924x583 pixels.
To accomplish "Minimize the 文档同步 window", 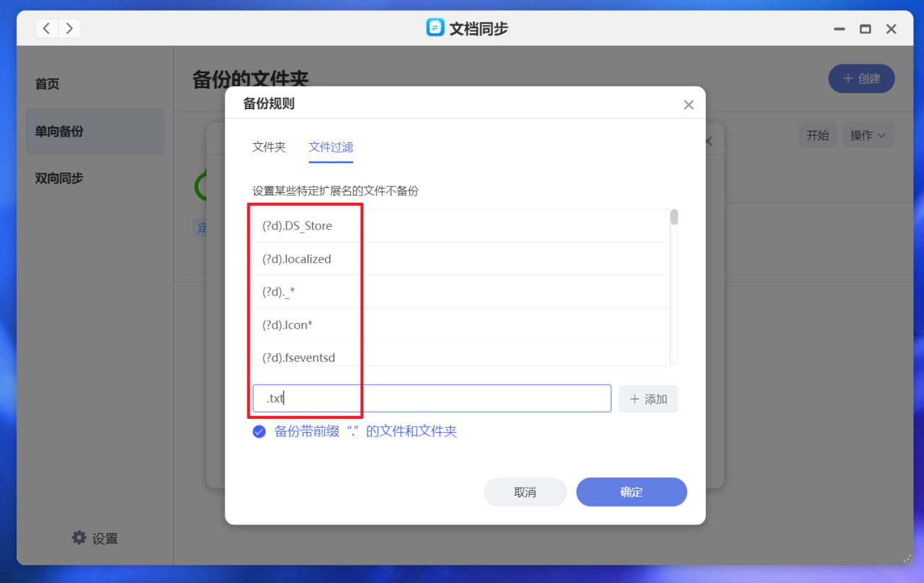I will pyautogui.click(x=840, y=29).
